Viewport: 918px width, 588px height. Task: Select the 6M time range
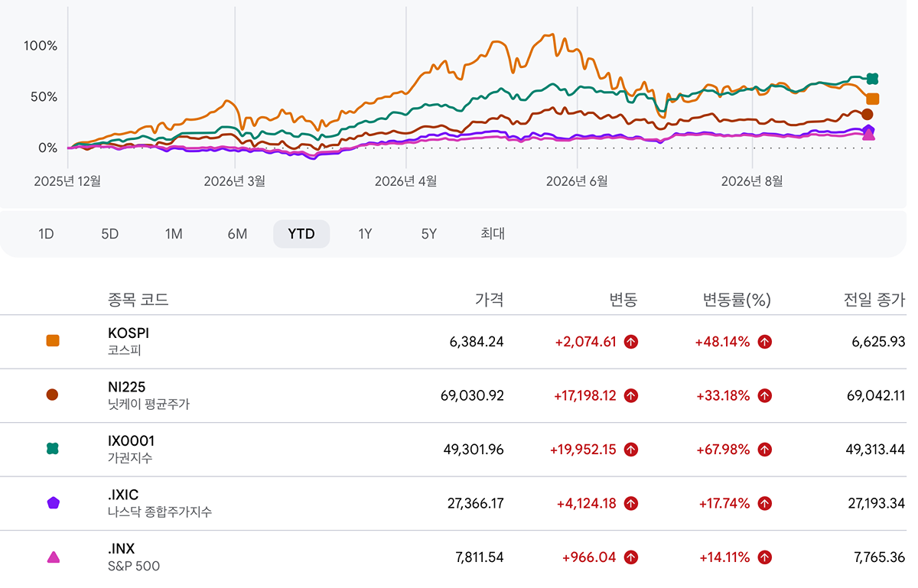tap(237, 234)
